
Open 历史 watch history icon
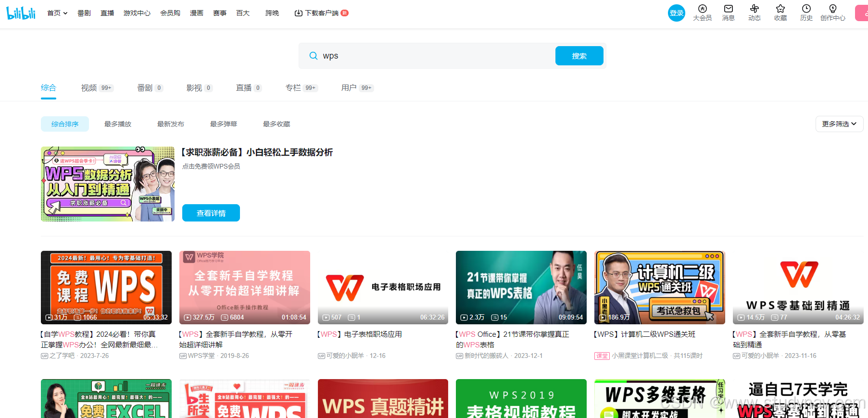[806, 13]
